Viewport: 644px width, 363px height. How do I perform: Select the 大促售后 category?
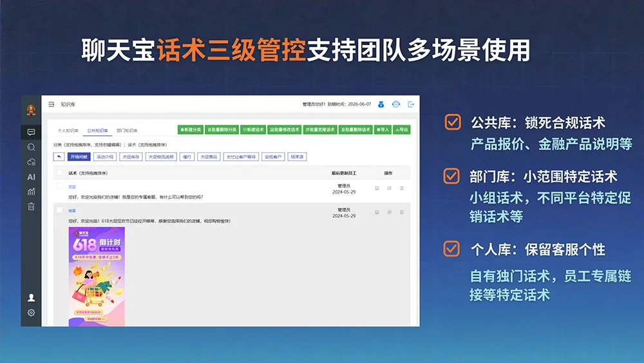point(209,157)
